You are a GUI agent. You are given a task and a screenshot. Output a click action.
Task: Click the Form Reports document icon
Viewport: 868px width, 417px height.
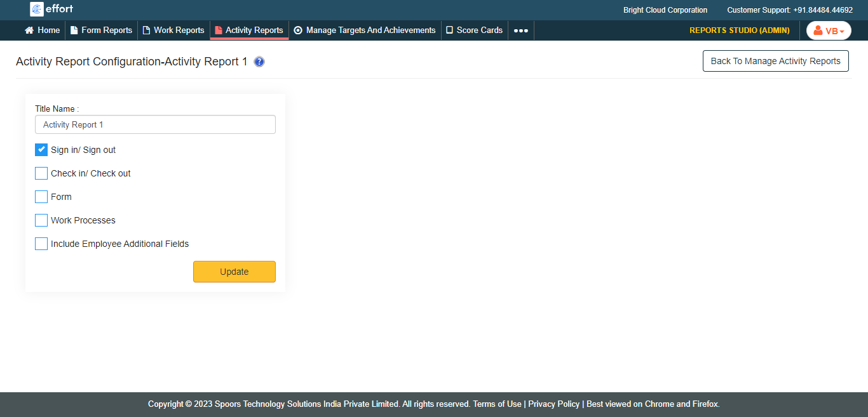(74, 30)
